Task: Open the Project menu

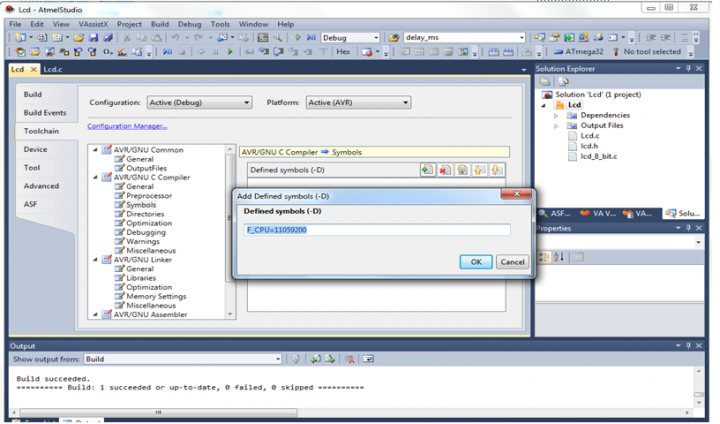Action: click(x=129, y=24)
